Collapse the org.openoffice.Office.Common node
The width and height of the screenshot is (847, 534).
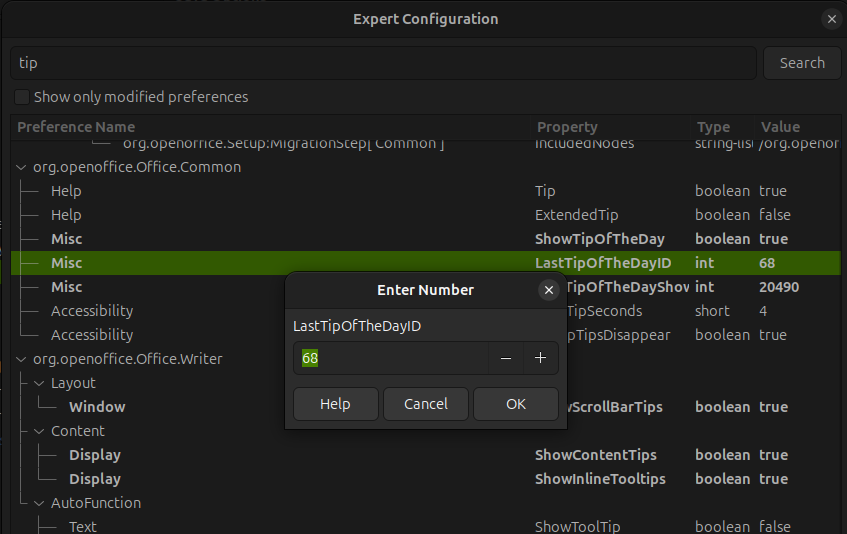22,167
